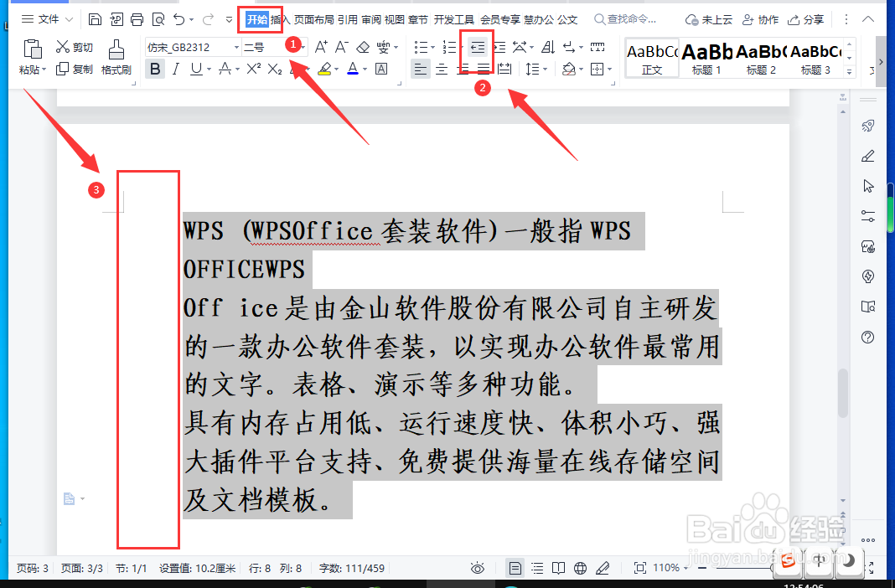Increase font size with A+ icon

point(321,47)
